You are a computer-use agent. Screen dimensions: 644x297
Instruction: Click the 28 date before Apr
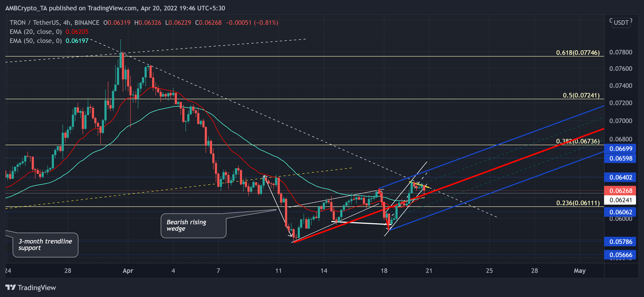coord(68,270)
